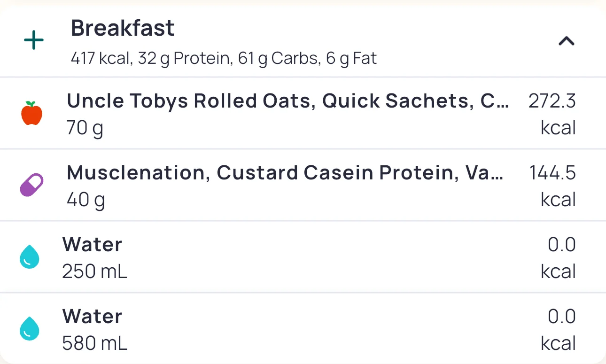
Task: Collapse the Breakfast section chevron
Action: (566, 41)
